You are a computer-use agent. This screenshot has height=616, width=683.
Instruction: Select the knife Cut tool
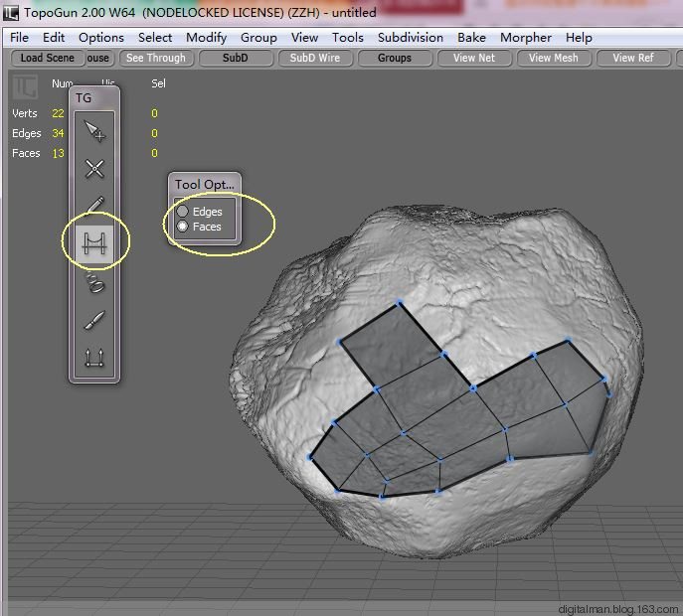coord(94,321)
